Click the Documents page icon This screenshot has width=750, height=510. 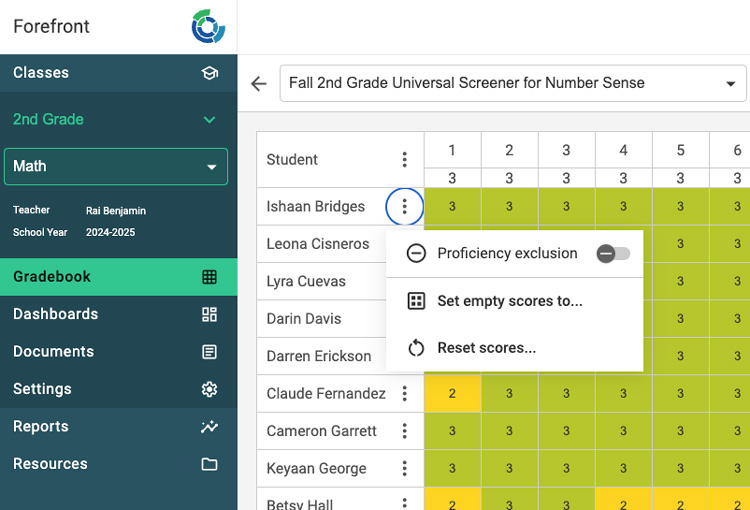210,352
